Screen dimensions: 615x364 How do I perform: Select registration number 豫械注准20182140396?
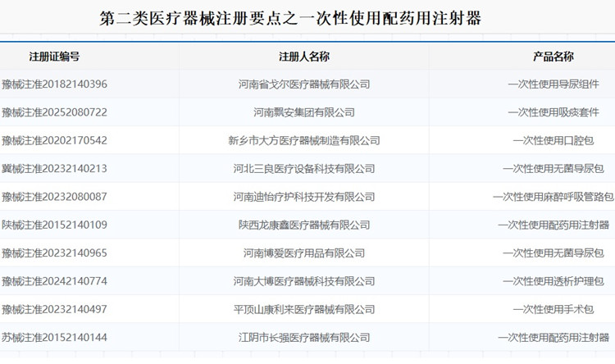tap(54, 84)
